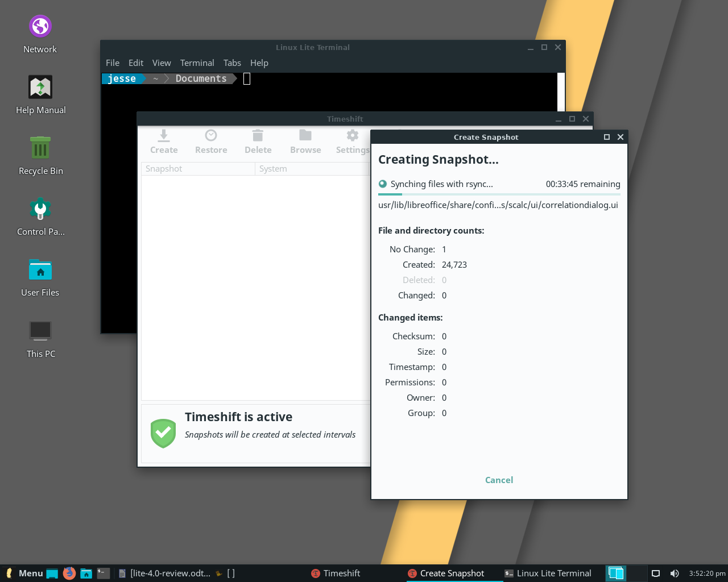Open the Tabs menu in Linux Lite Terminal
728x582 pixels.
232,63
